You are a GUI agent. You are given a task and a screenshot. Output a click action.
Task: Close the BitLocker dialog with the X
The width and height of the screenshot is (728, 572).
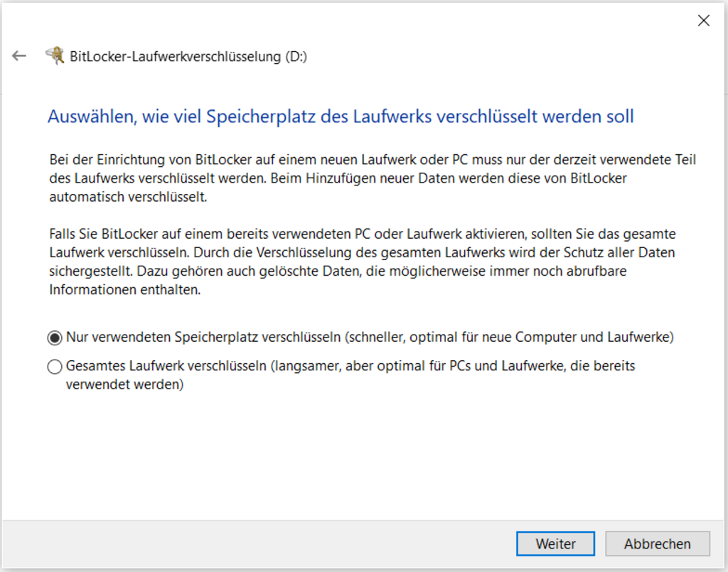point(703,21)
